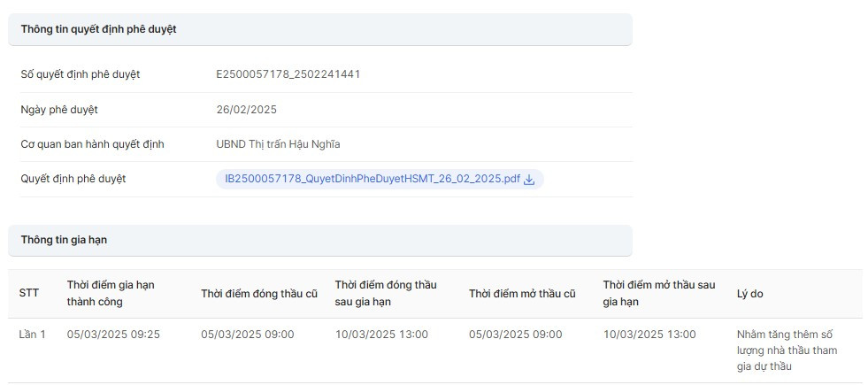868x385 pixels.
Task: Click the "Thời điểm đóng thầu cũ" column header
Action: coord(258,294)
